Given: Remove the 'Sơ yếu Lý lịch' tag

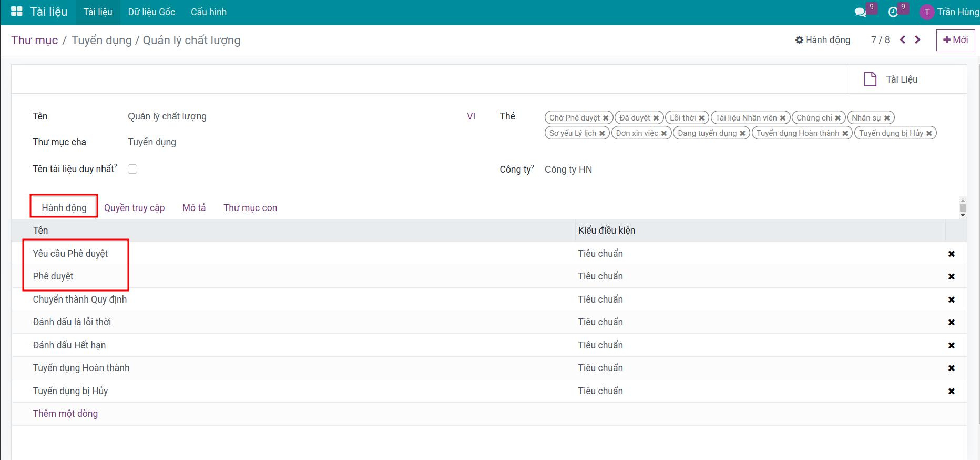Looking at the screenshot, I should [602, 133].
